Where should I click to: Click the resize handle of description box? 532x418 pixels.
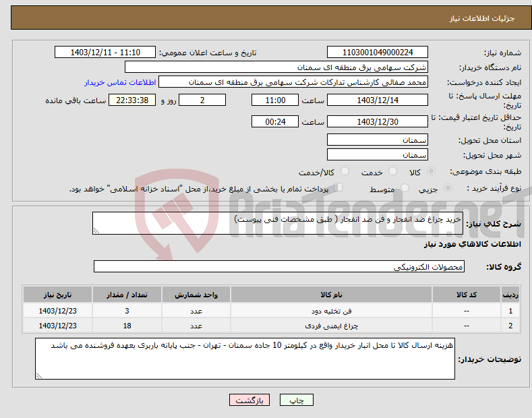coord(96,231)
